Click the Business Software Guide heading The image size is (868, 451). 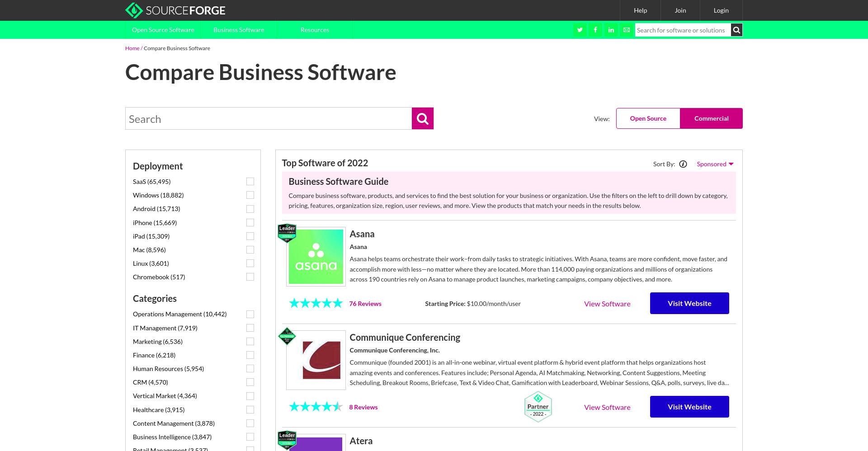339,182
